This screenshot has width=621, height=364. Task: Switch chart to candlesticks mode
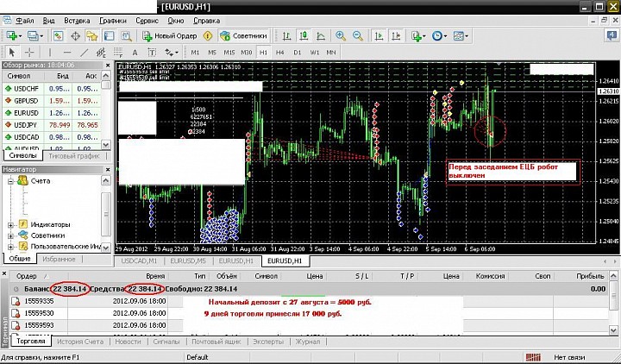tap(304, 36)
